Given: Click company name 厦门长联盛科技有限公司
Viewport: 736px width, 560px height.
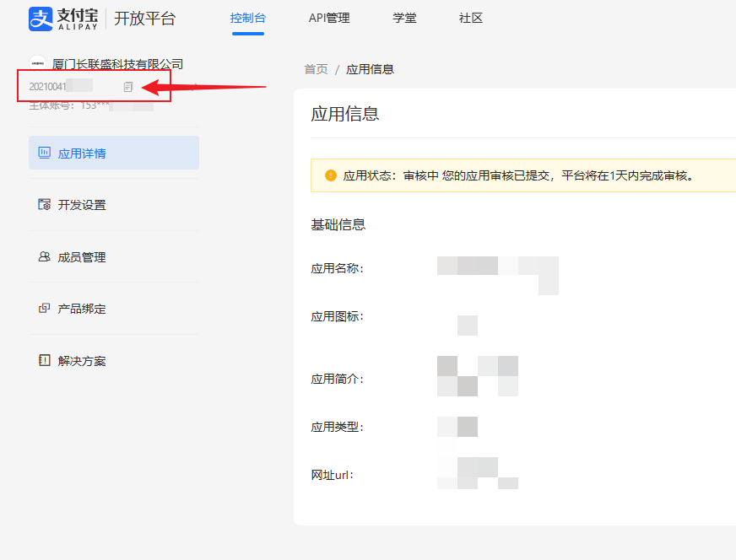Looking at the screenshot, I should (x=117, y=64).
